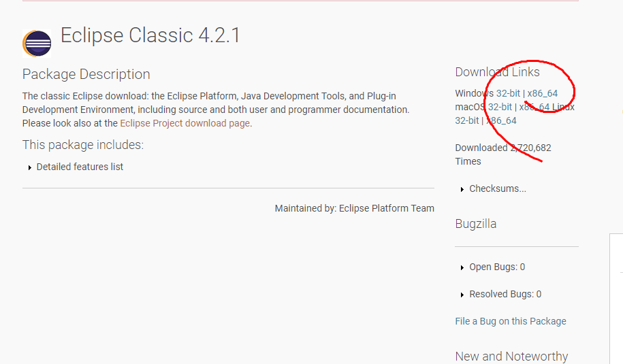Click the New and Noteworthy heading
The image size is (623, 364).
click(511, 356)
